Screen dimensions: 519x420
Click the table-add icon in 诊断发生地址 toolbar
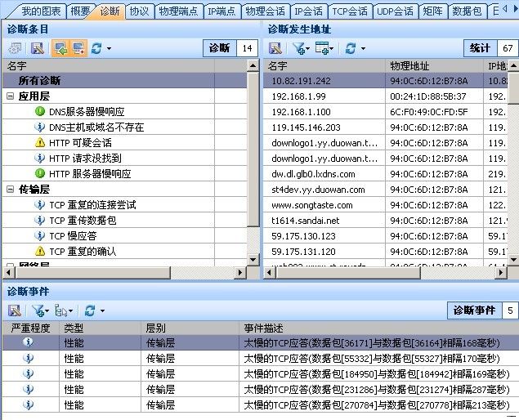point(322,48)
